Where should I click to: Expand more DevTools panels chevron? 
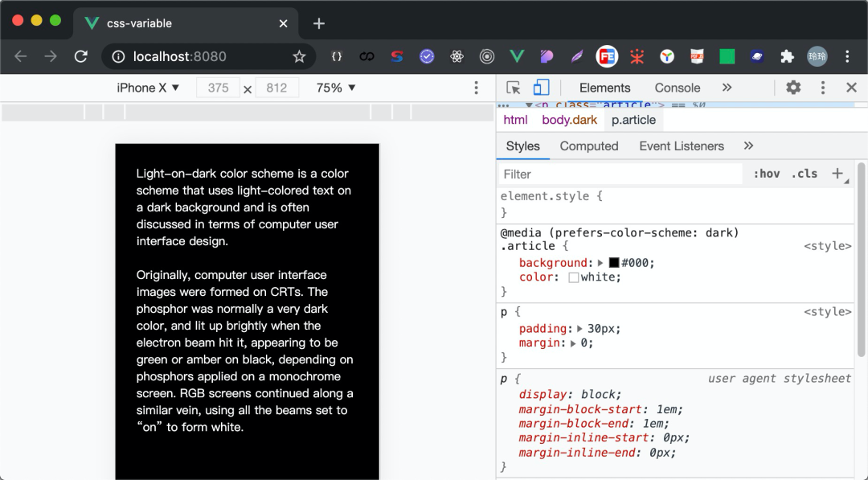pos(727,88)
